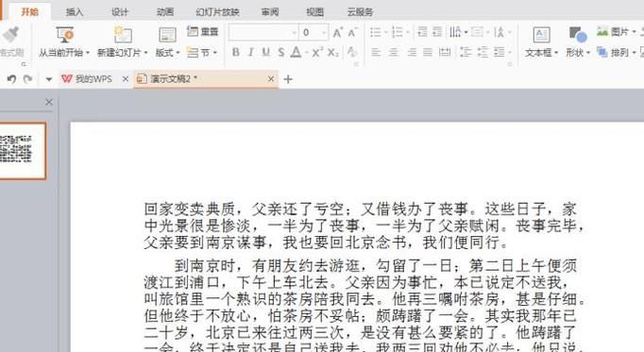The image size is (644, 352).
Task: Toggle Underline formatting
Action: point(266,52)
